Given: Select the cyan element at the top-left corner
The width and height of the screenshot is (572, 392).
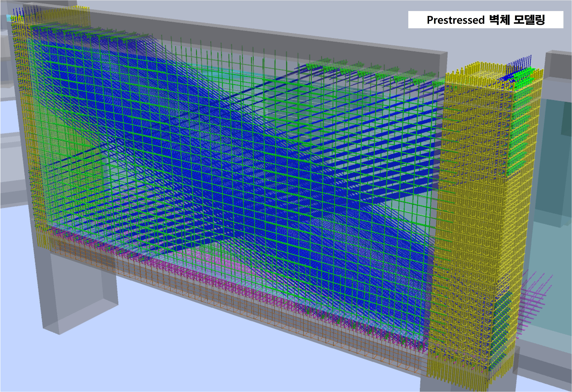Looking at the screenshot, I should [x=9, y=18].
